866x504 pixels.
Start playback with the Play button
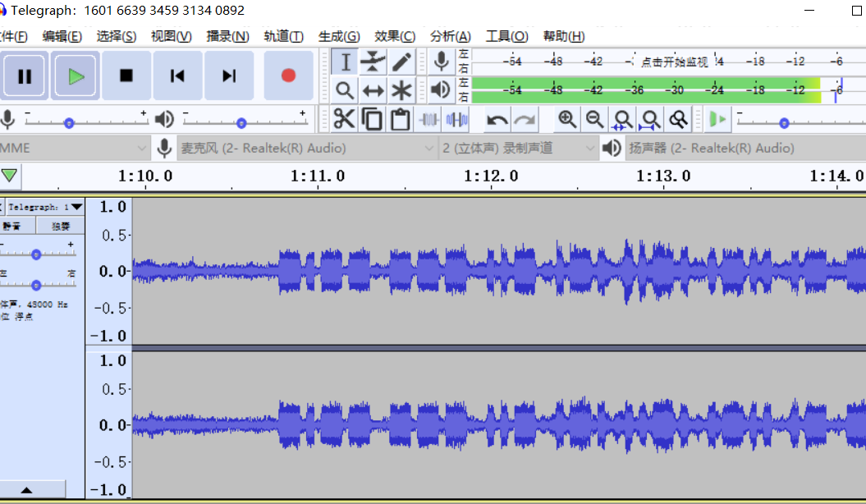pyautogui.click(x=76, y=76)
